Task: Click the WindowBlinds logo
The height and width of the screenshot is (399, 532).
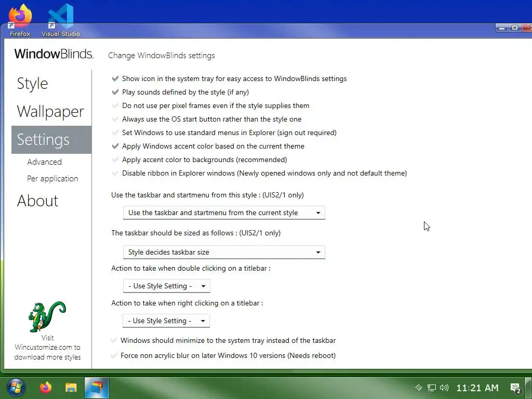Action: pos(54,54)
